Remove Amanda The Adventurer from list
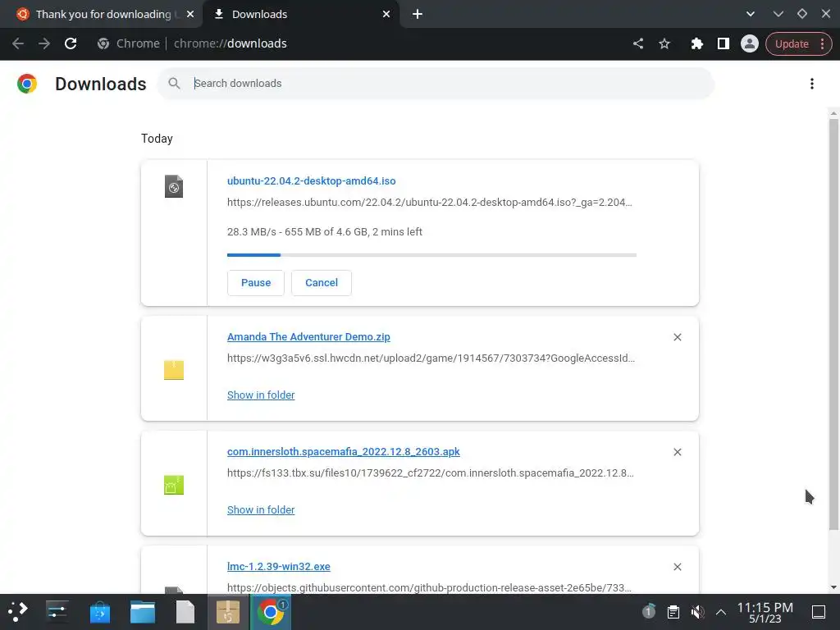This screenshot has width=840, height=630. click(677, 337)
